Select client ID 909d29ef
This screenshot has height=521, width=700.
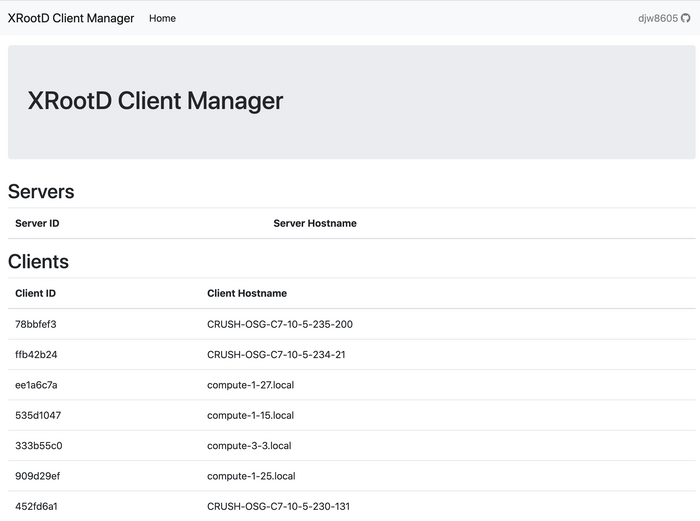(x=38, y=476)
